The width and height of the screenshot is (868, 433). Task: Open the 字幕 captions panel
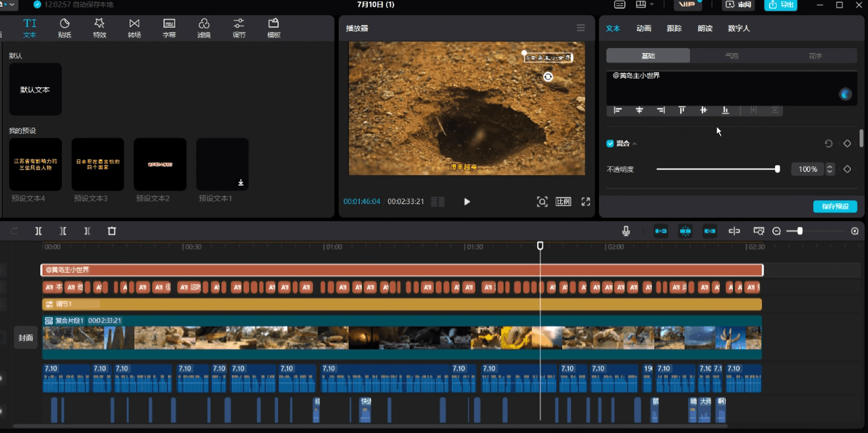[x=170, y=28]
